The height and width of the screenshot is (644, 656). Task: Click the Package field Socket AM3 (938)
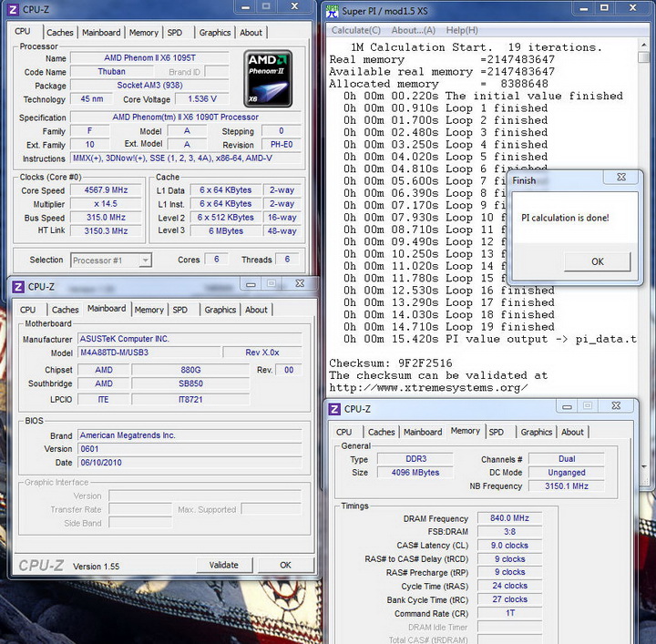(149, 86)
